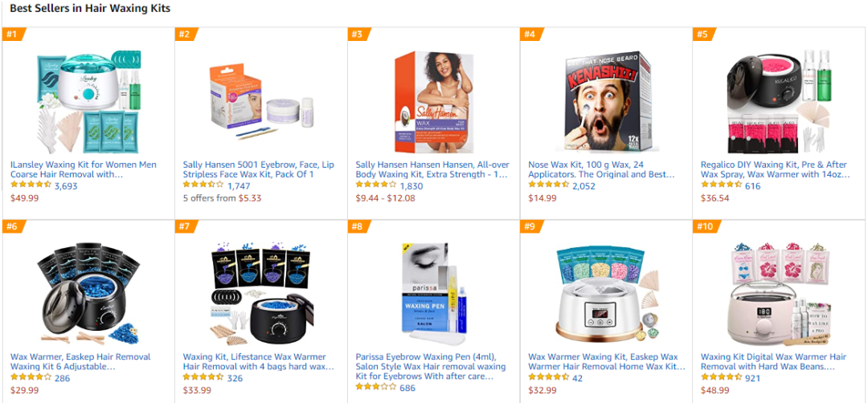The width and height of the screenshot is (868, 403).
Task: Click the Parissa Eyebrow Waxing Pen title
Action: (x=431, y=367)
